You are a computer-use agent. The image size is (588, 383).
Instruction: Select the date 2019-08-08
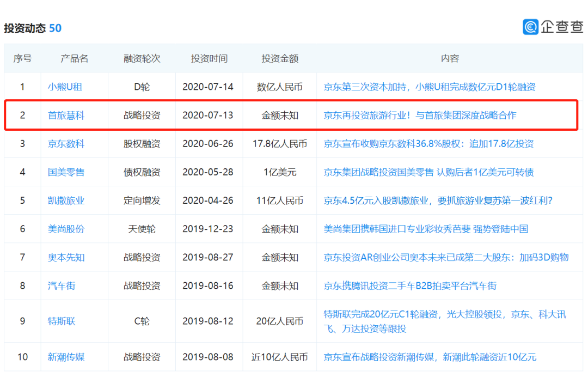point(208,357)
